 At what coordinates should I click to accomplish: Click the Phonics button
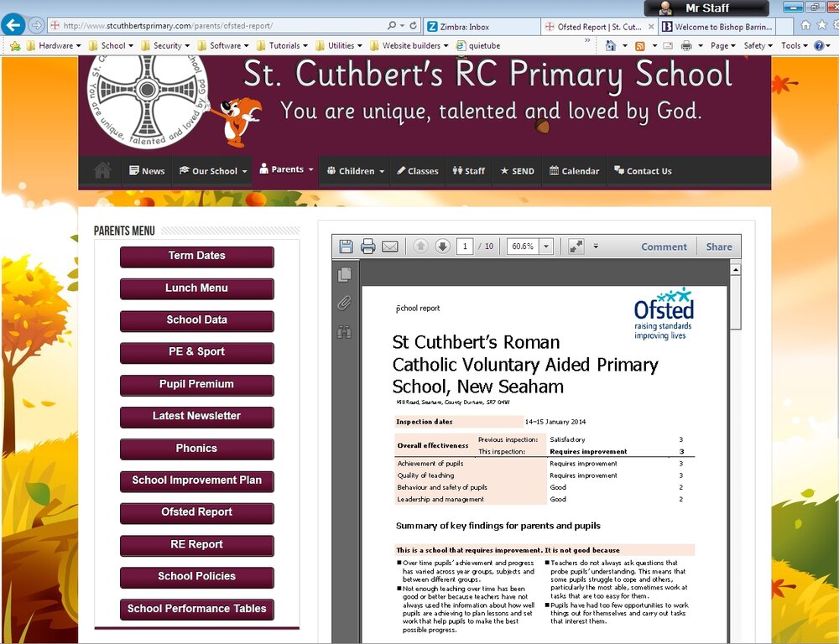197,449
